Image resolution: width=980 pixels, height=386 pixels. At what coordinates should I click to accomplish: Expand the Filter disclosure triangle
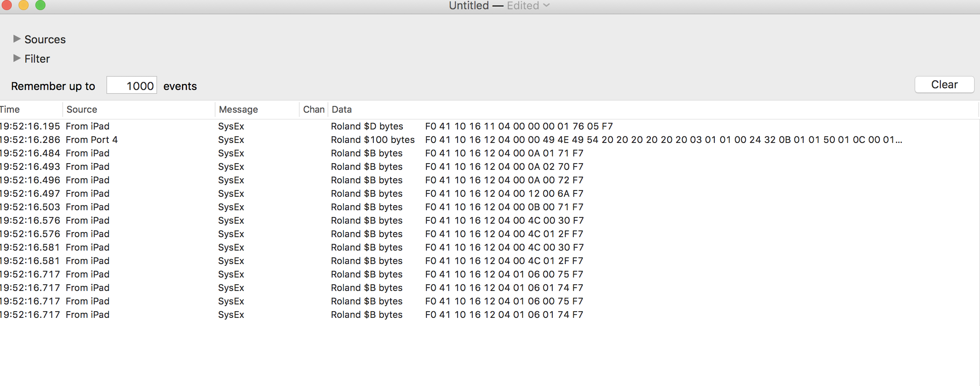17,58
